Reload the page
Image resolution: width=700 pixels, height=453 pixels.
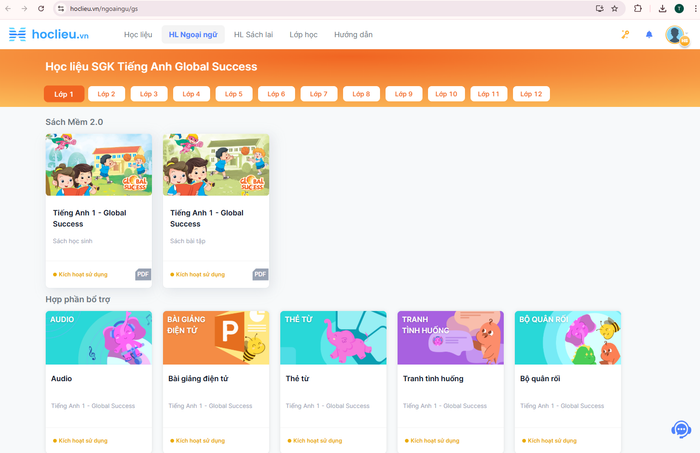tap(39, 8)
